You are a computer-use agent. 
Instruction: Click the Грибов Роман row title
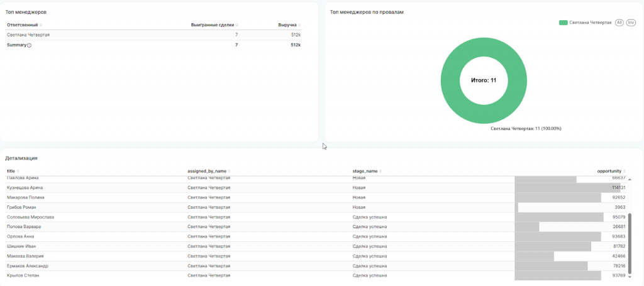21,207
